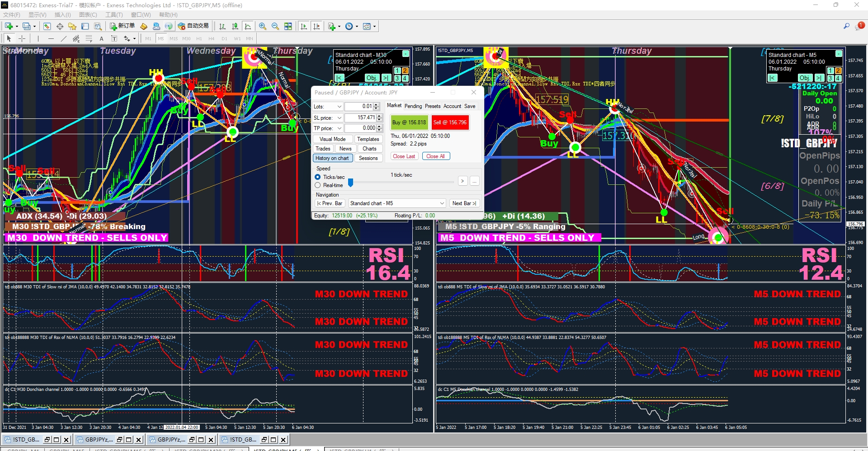Switch to the Presets tab
The width and height of the screenshot is (868, 451).
[433, 106]
